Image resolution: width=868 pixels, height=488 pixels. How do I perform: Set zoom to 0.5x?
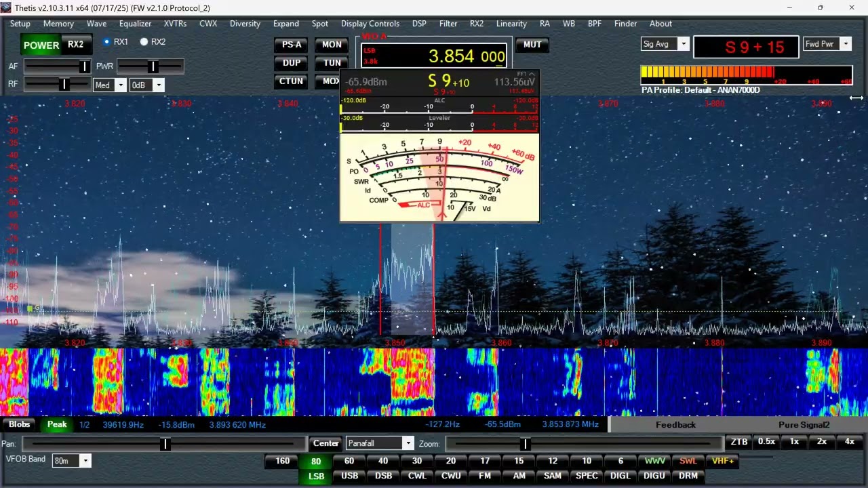coord(766,441)
